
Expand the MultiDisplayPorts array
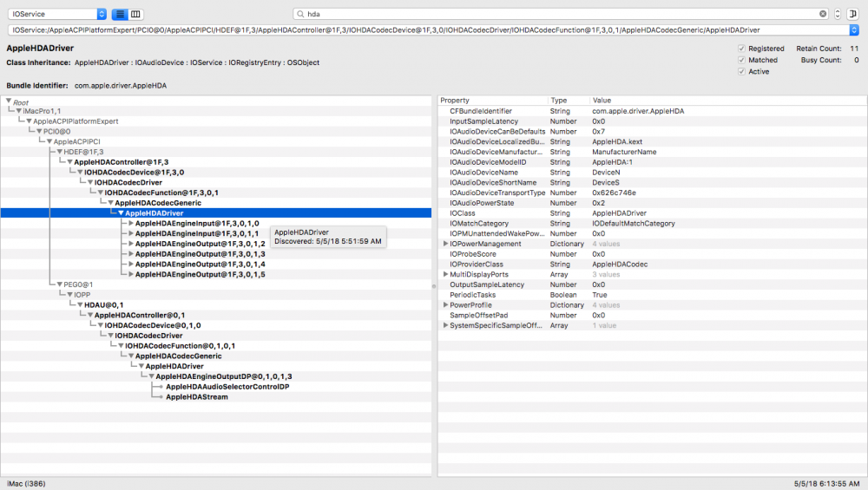(445, 274)
